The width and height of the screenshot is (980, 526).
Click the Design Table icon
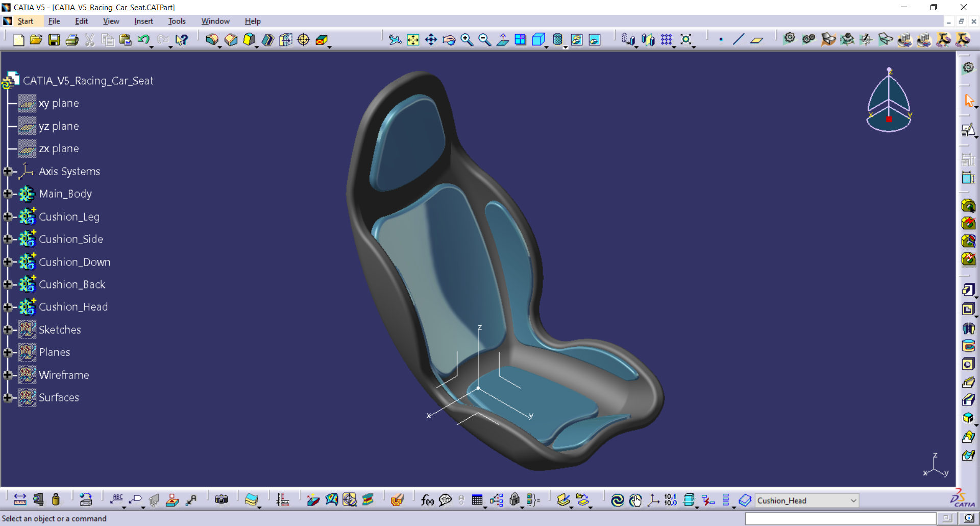tap(477, 500)
